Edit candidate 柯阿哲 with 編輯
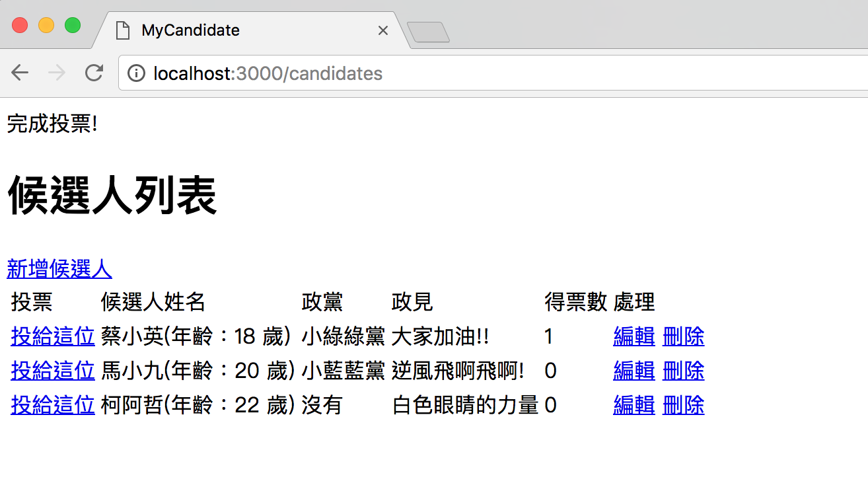Viewport: 868px width, 493px height. (x=633, y=404)
